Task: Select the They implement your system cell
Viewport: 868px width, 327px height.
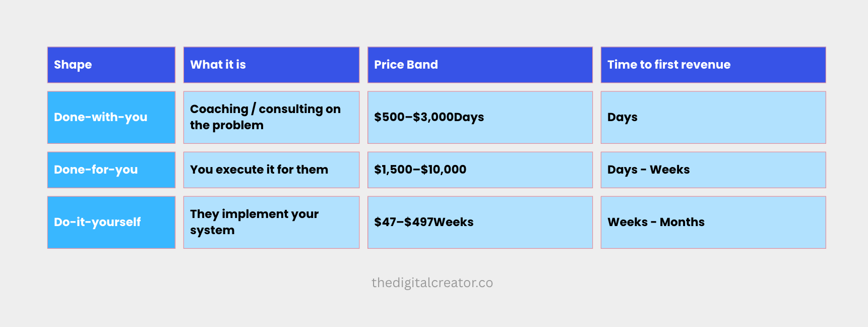Action: point(271,222)
